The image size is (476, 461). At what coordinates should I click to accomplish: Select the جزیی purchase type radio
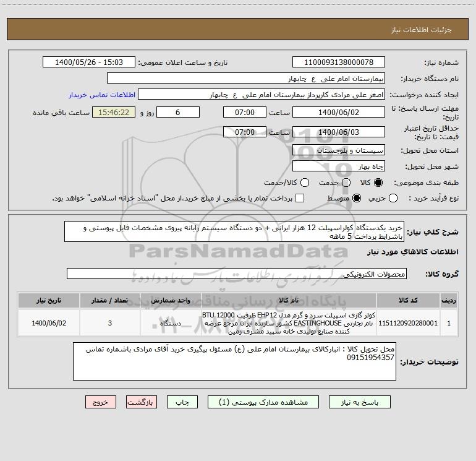point(393,198)
